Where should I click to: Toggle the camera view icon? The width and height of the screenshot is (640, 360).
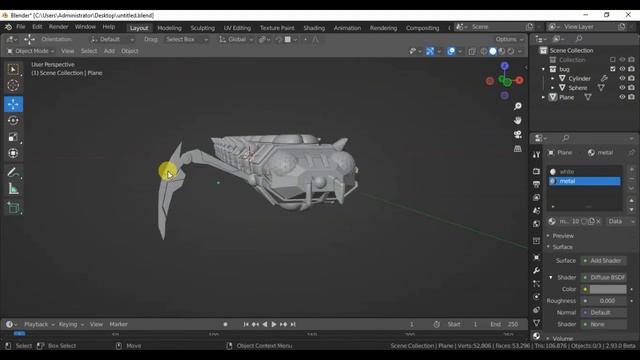coord(518,134)
